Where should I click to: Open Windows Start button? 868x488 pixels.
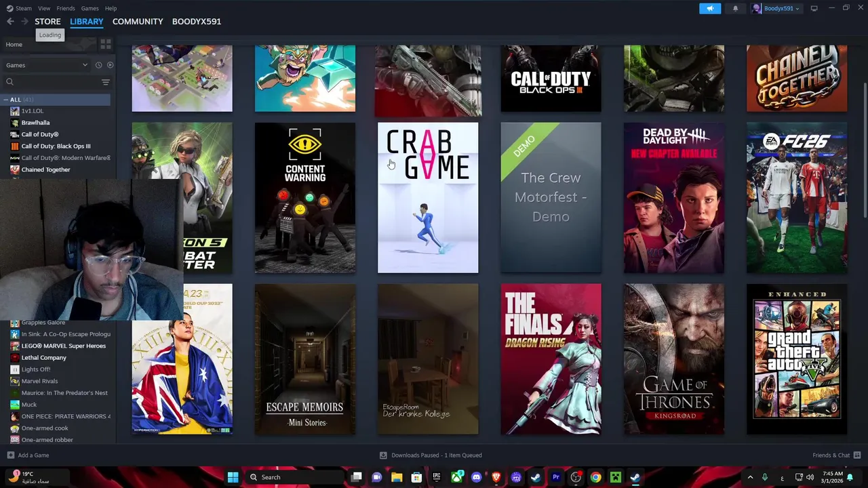coord(233,477)
